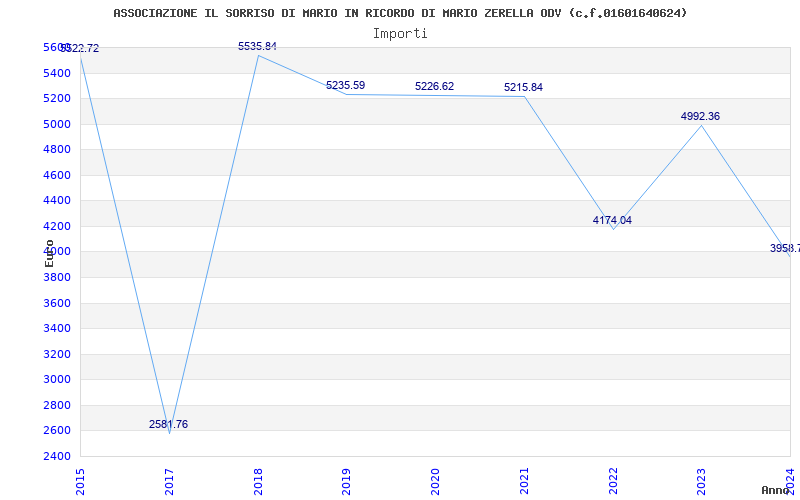Click the 2400 tick on the y-axis

(x=56, y=456)
